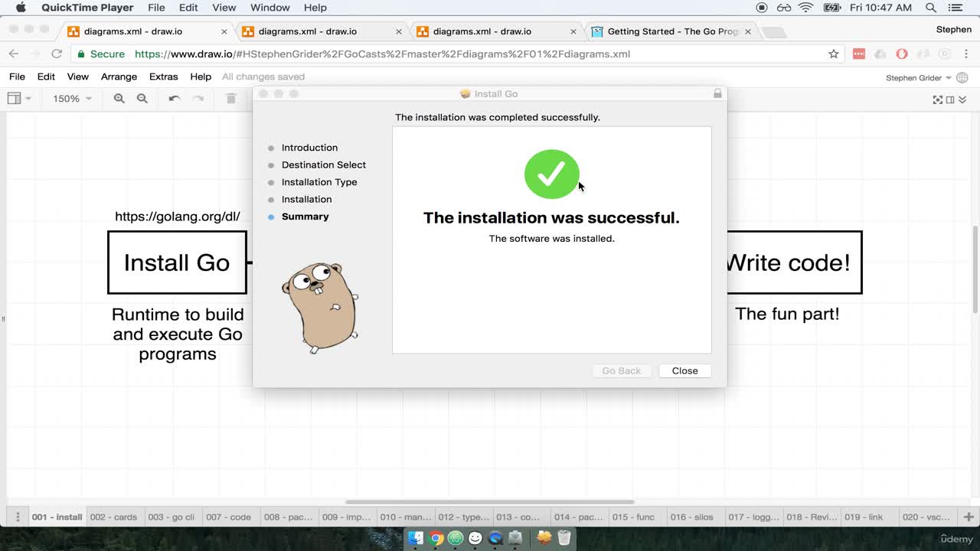
Task: Select the 007 - code page tab
Action: [228, 517]
